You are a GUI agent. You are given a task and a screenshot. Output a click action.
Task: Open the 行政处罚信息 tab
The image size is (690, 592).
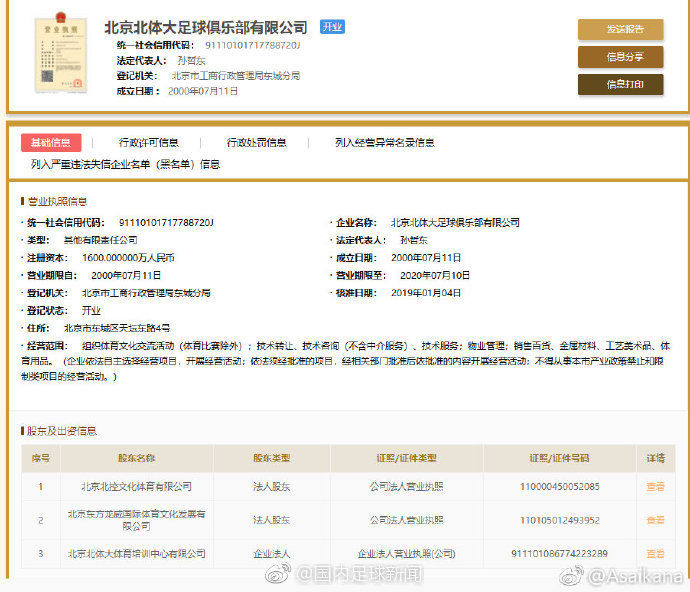256,143
